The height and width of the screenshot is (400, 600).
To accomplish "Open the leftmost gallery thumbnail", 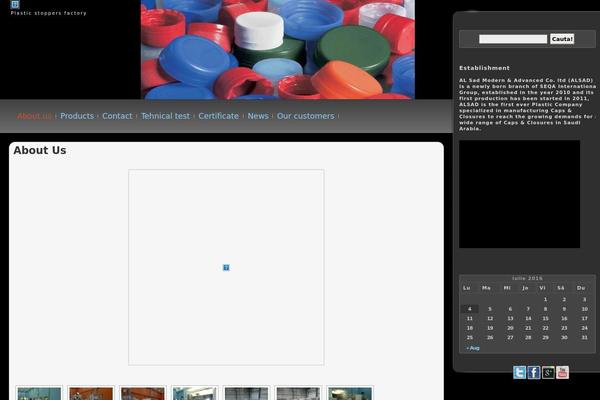I will click(39, 393).
